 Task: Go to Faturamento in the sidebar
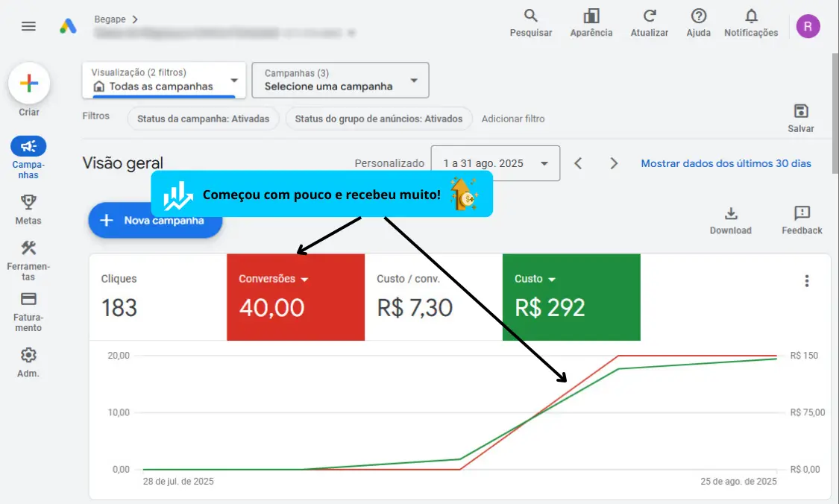click(28, 300)
